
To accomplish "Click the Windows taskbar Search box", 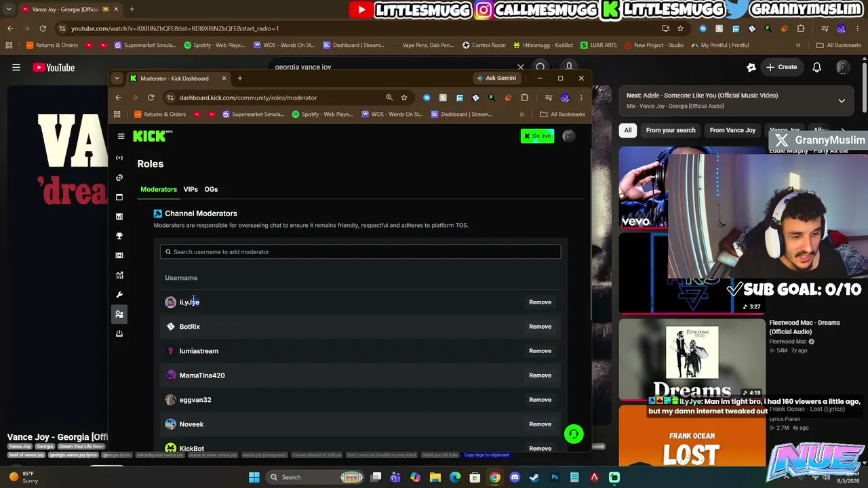I will [x=315, y=477].
